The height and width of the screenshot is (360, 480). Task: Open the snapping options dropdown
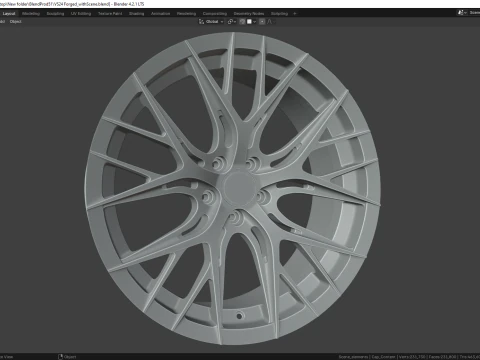click(251, 22)
